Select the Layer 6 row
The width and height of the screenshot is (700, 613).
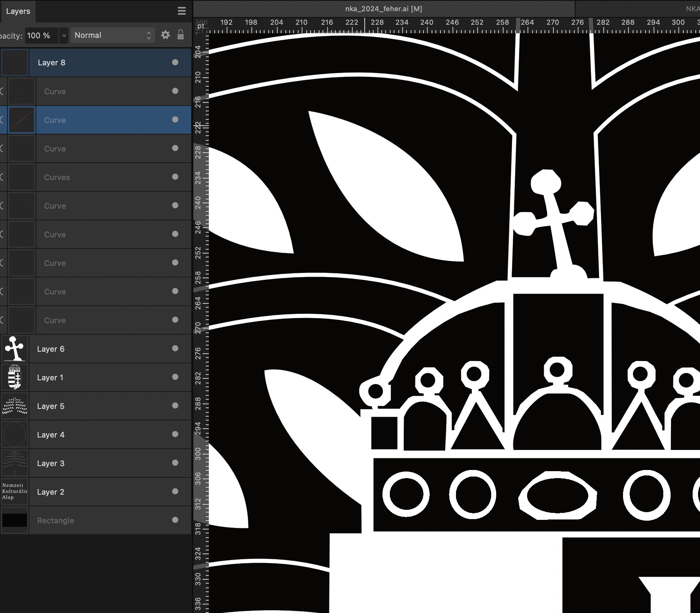(96, 349)
